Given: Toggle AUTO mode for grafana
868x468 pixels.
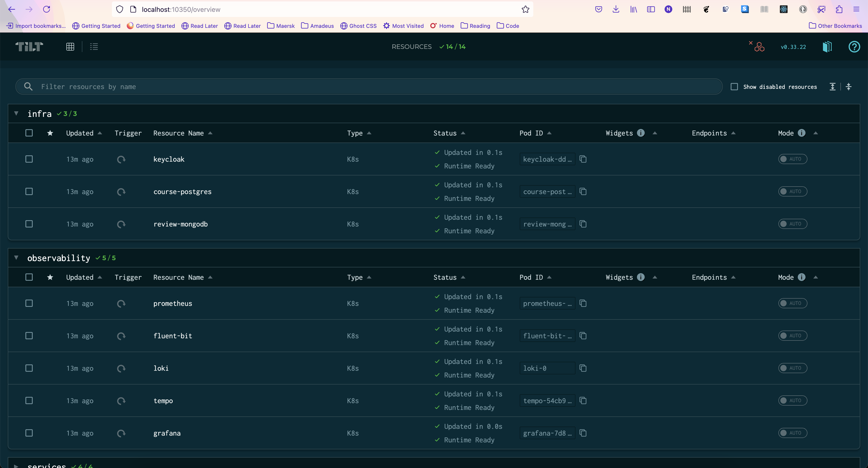Looking at the screenshot, I should pyautogui.click(x=792, y=433).
